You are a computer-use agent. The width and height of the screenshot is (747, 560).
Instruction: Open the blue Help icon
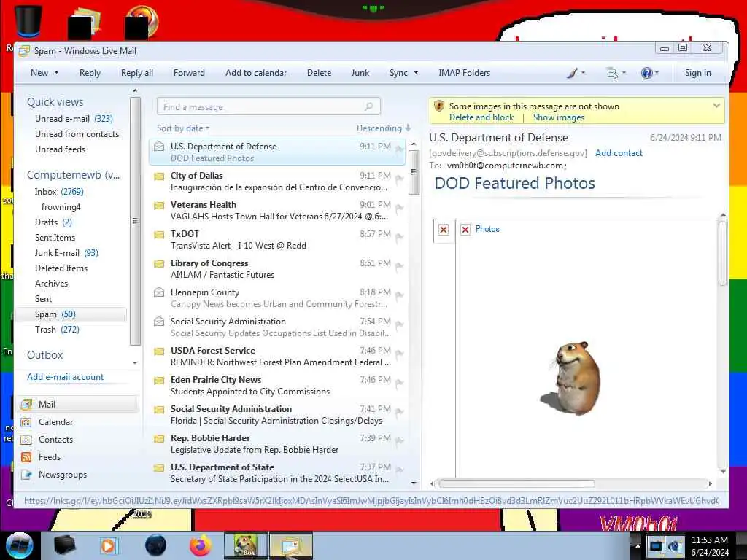click(646, 73)
